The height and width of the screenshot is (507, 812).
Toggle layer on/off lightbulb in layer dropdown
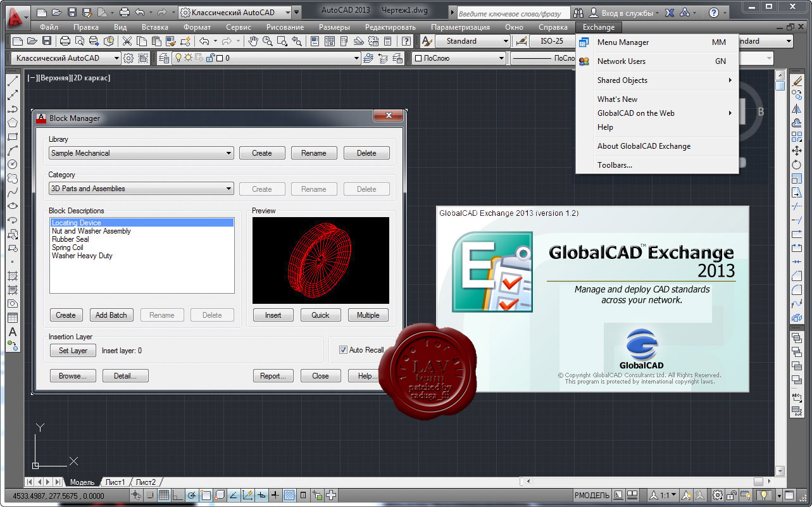178,58
